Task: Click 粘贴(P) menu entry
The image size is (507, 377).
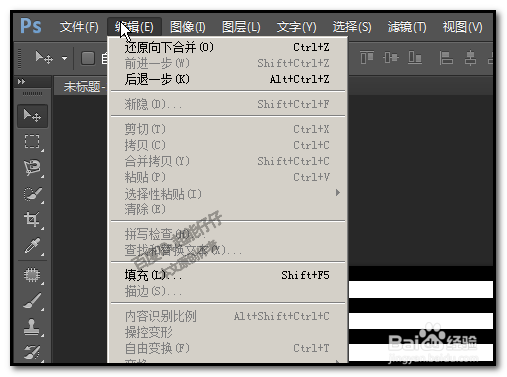Action: click(x=228, y=177)
